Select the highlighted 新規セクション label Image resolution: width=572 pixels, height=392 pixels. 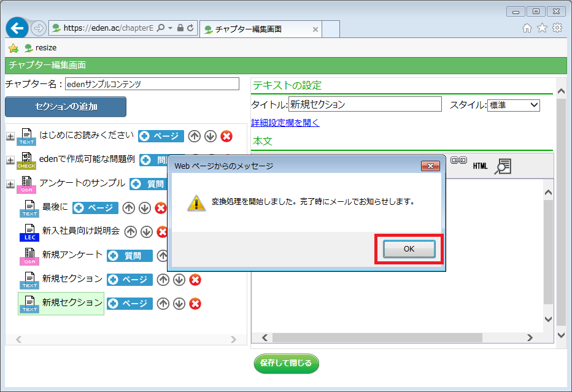pyautogui.click(x=72, y=302)
